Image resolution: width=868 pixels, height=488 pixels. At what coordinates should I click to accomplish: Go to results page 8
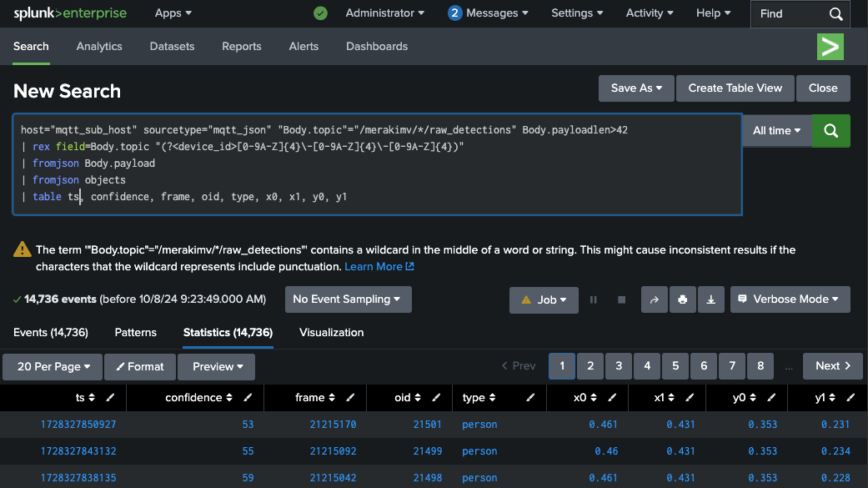coord(760,366)
